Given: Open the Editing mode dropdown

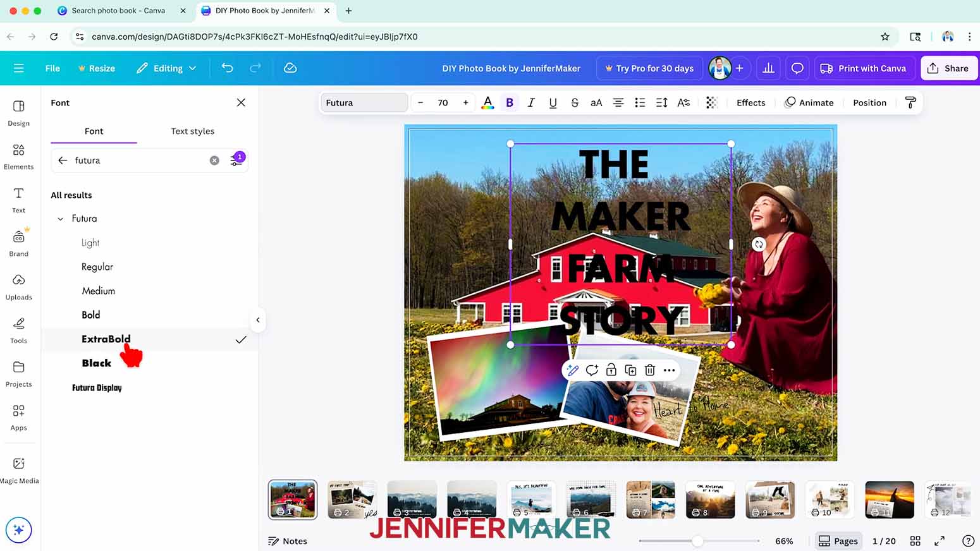Looking at the screenshot, I should coord(167,68).
